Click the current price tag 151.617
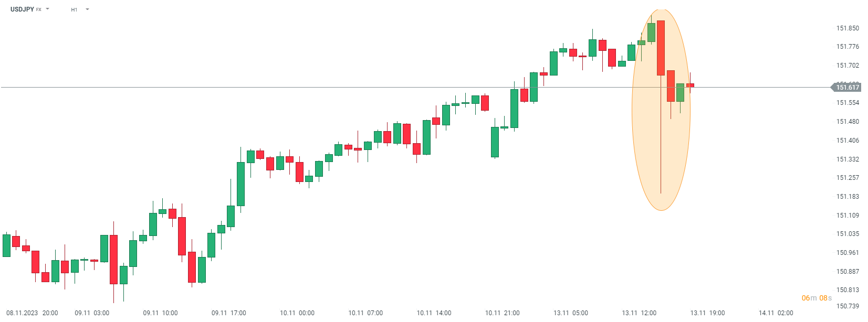The height and width of the screenshot is (322, 868). (x=847, y=88)
